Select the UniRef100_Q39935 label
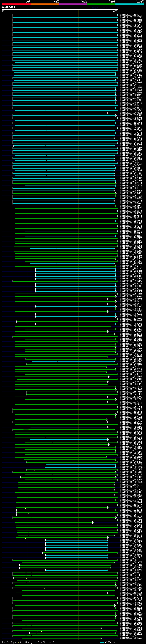Image resolution: width=146 pixels, height=644 pixels. tap(131, 65)
